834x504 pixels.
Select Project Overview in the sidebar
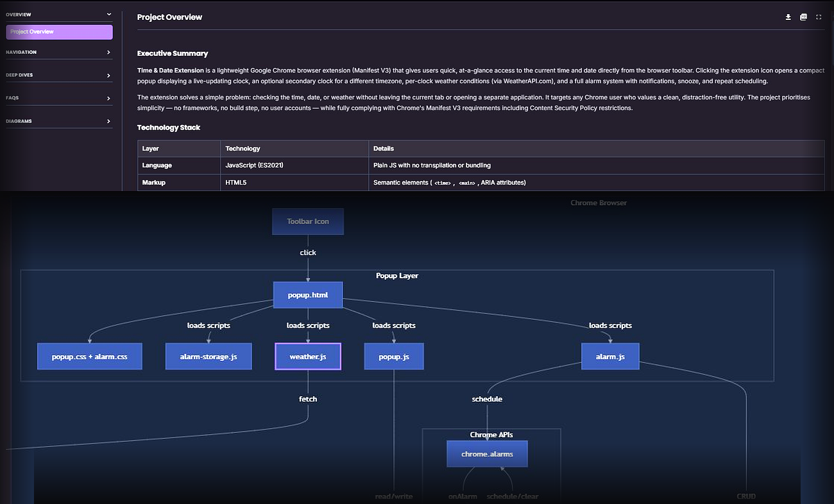[59, 32]
